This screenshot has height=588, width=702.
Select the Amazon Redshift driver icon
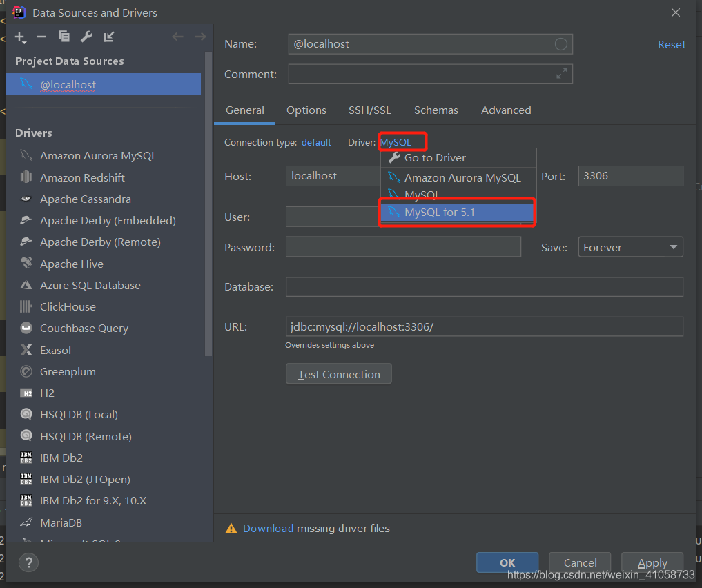tap(26, 177)
